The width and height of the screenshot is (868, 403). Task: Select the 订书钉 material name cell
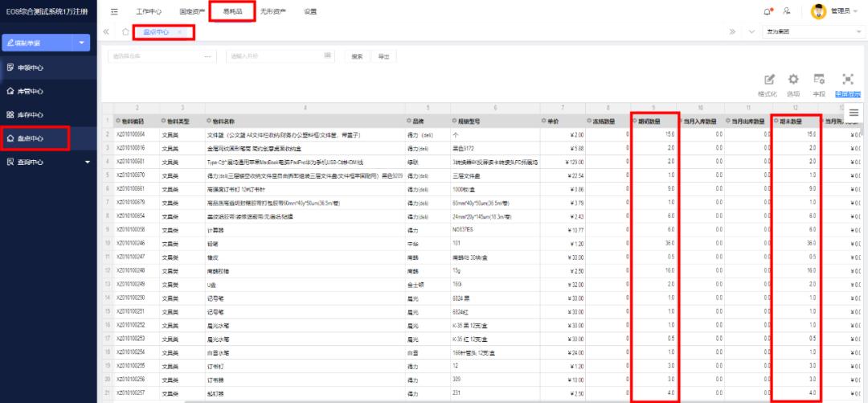pos(305,366)
